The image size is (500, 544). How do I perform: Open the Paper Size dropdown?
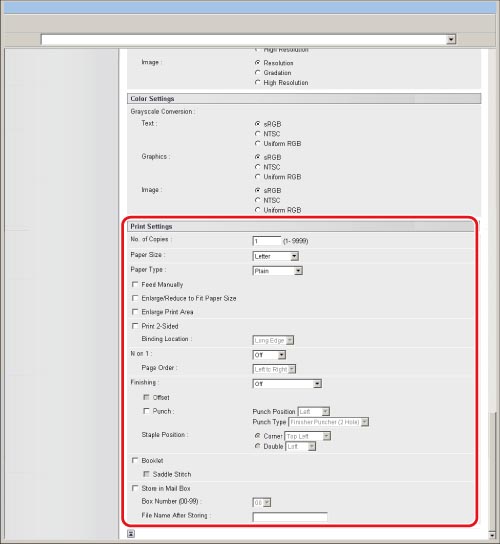click(x=276, y=256)
